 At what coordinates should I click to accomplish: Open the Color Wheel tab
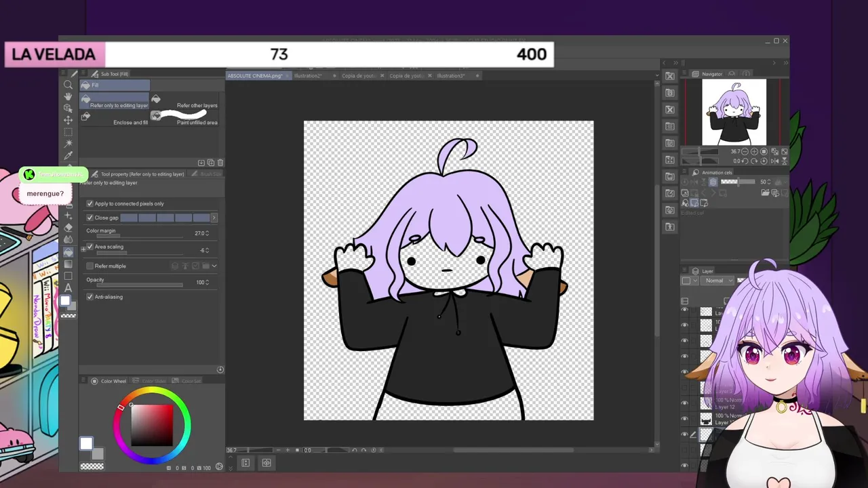(x=109, y=381)
